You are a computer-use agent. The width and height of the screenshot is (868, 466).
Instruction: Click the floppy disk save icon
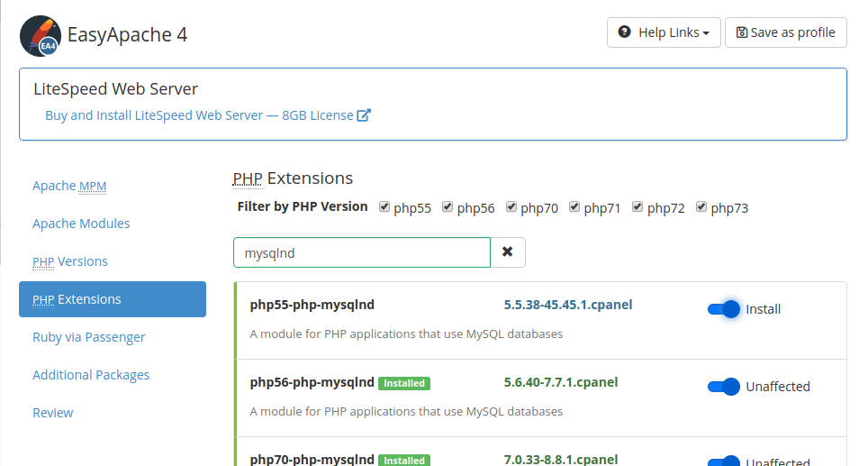(741, 32)
